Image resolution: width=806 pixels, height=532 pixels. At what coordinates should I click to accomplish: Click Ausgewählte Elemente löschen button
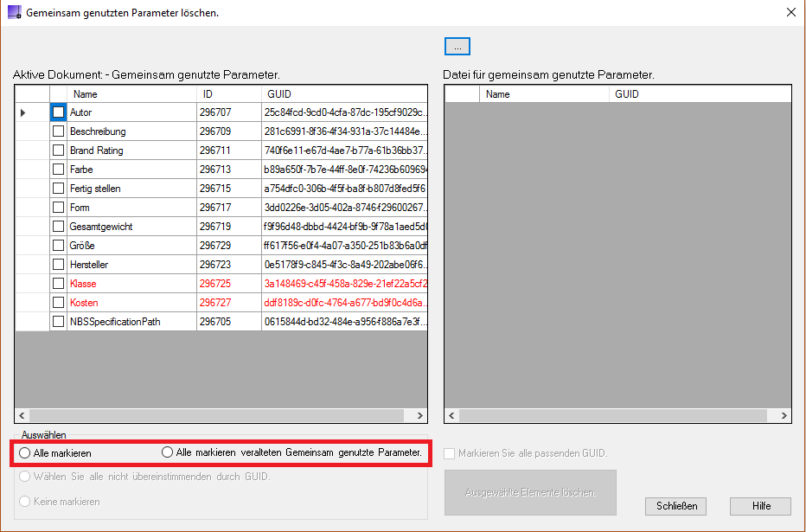(530, 492)
